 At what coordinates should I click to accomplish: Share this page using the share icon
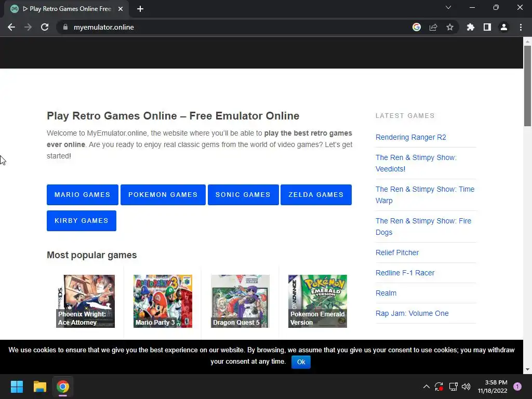[x=433, y=27]
